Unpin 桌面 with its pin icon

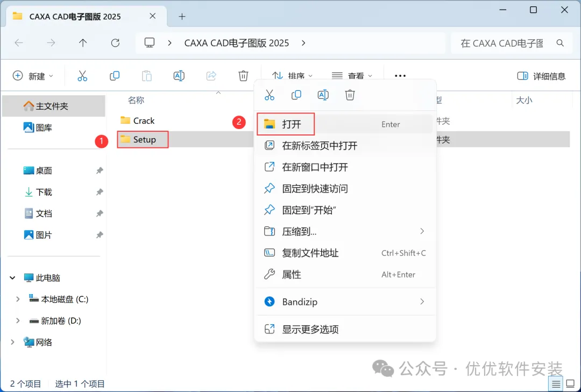pos(100,170)
